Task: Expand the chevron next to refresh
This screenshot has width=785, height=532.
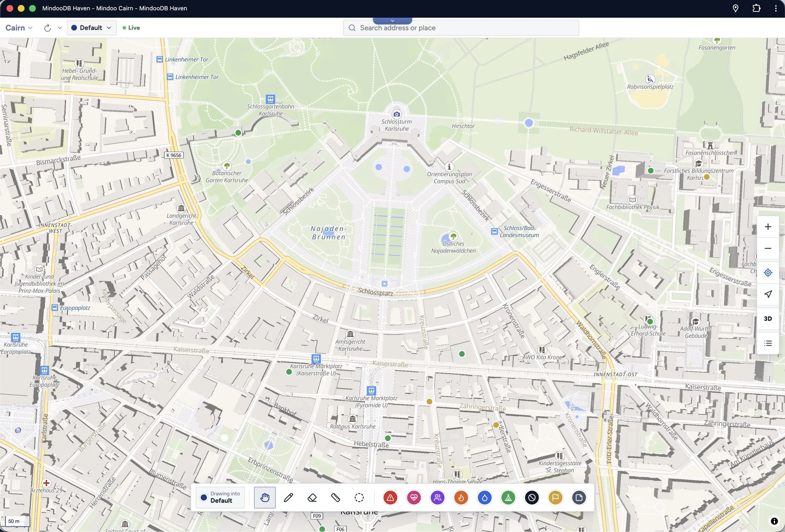Action: (x=60, y=28)
